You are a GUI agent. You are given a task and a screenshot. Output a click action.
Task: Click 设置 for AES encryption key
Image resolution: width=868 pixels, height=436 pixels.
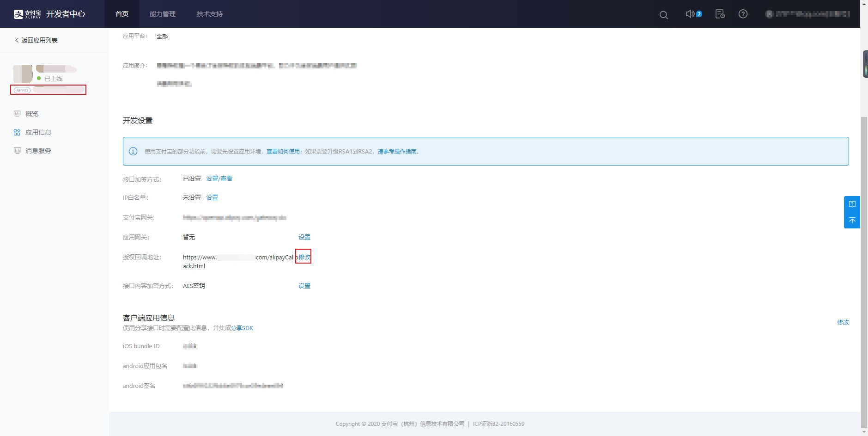pos(304,286)
